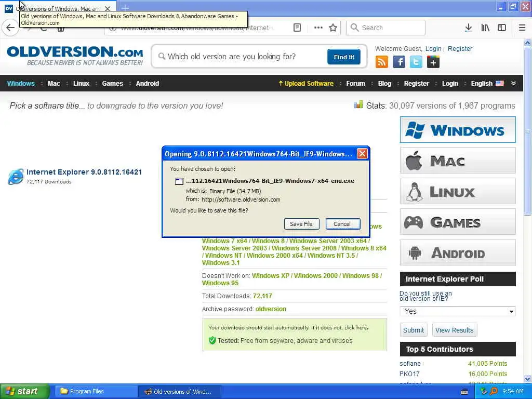This screenshot has height=399, width=532.
Task: Click the US flag language icon
Action: pyautogui.click(x=499, y=84)
